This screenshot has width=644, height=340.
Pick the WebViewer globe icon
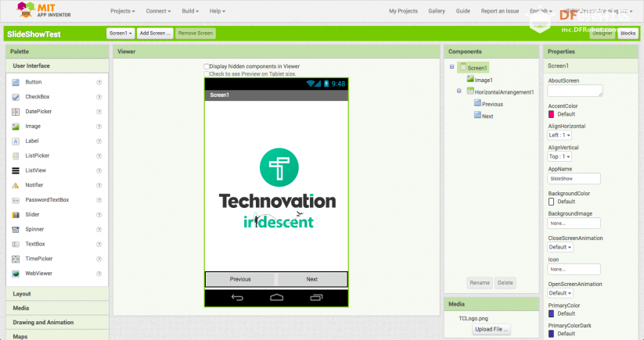(16, 274)
